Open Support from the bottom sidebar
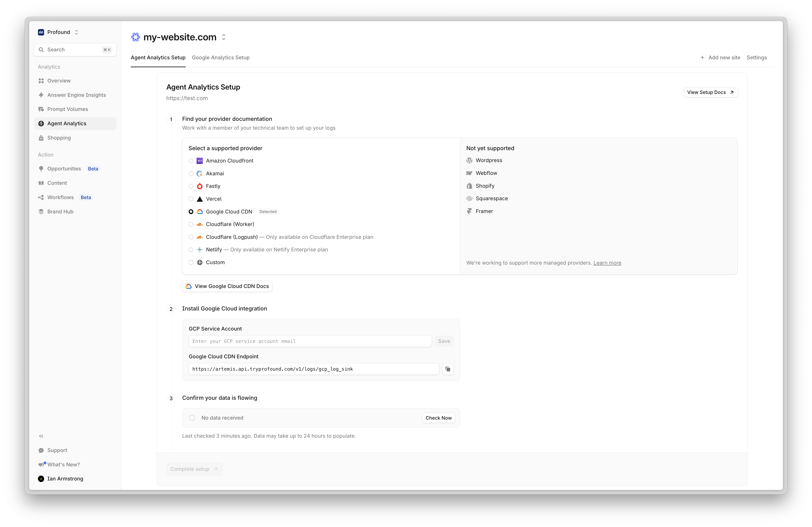 coord(57,450)
